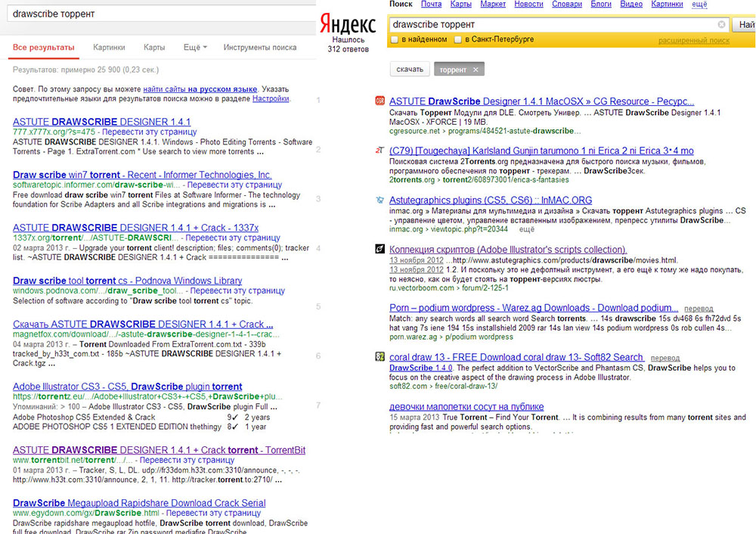This screenshot has width=756, height=534.
Task: Open Инструменты поиска
Action: point(260,48)
